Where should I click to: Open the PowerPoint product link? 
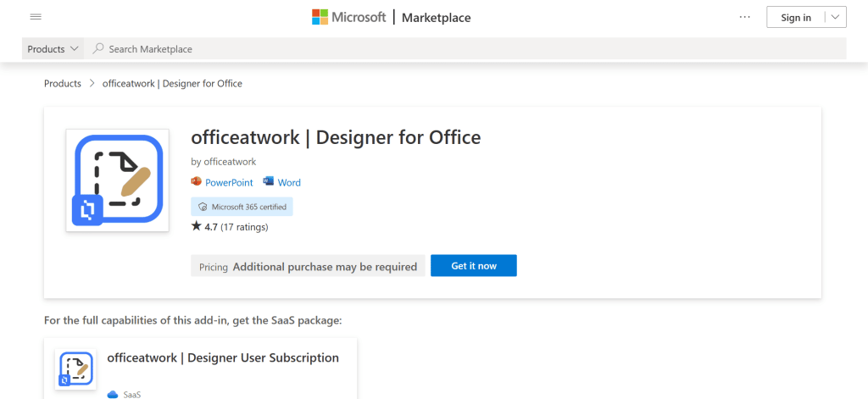[229, 182]
